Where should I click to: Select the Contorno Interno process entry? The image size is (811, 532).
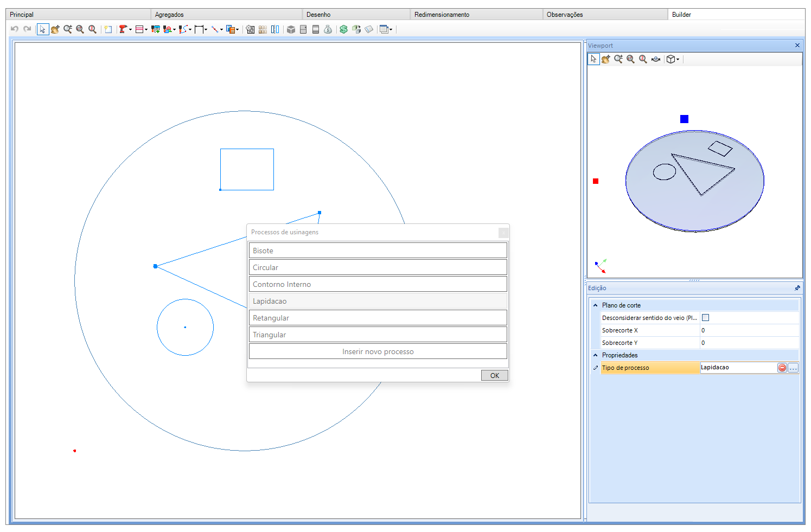point(378,284)
